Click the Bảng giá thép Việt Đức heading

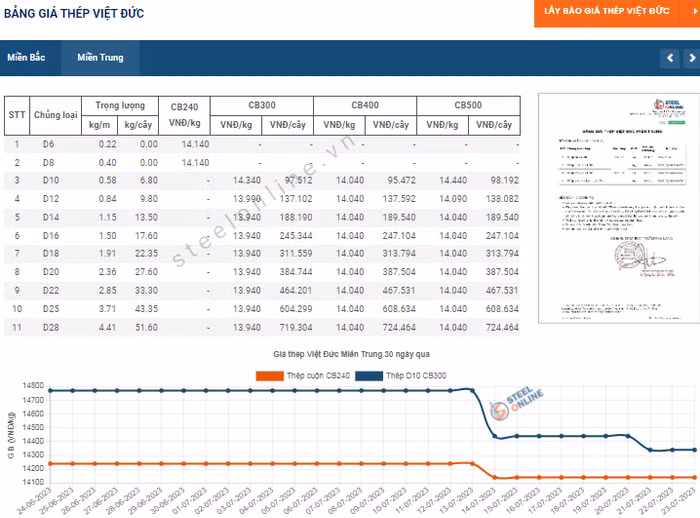(74, 13)
